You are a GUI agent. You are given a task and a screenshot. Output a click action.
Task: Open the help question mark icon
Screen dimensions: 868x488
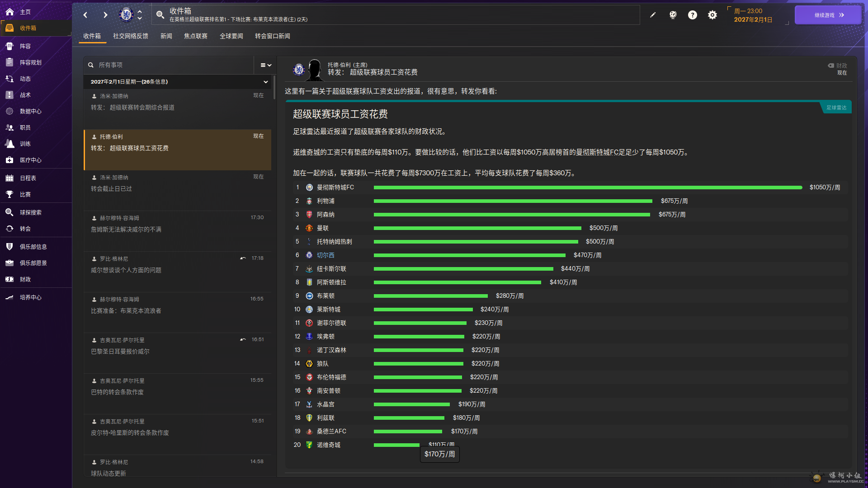click(693, 15)
